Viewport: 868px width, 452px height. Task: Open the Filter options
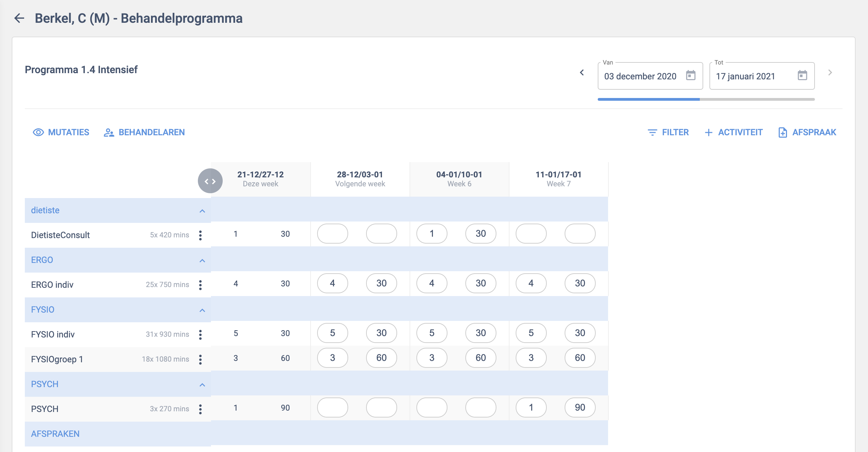pos(668,132)
